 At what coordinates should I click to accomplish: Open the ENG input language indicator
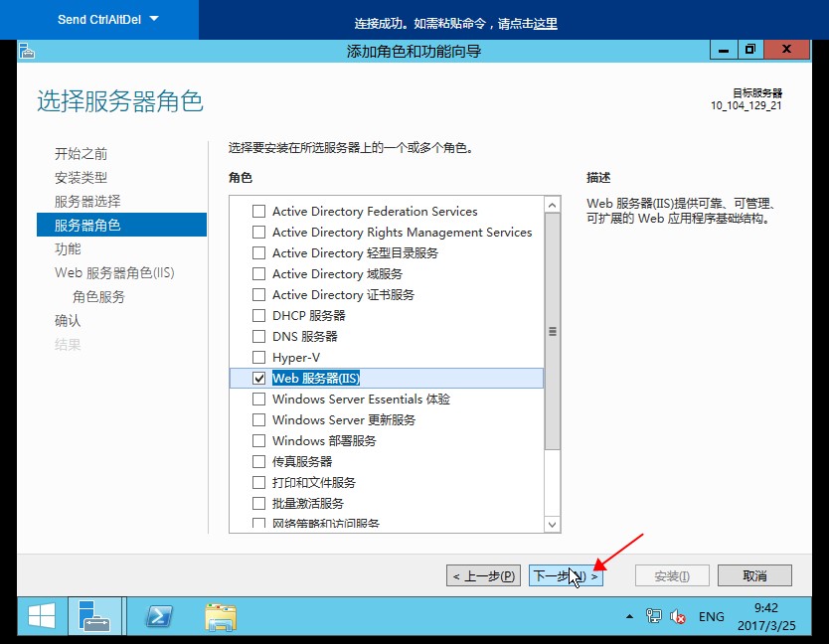(x=711, y=616)
